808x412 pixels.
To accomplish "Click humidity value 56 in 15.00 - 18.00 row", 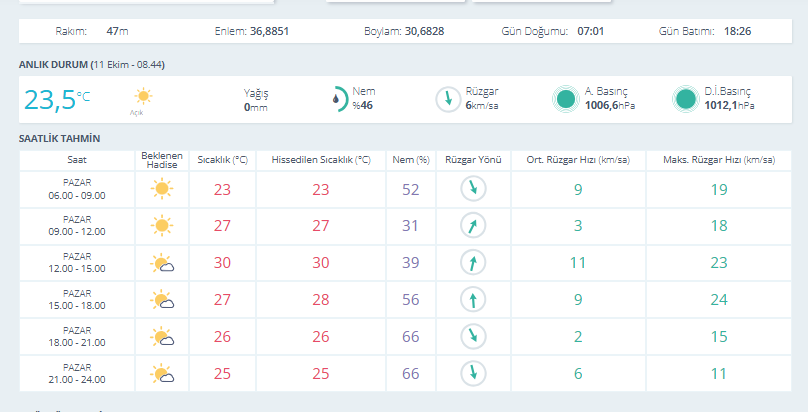I will (411, 300).
